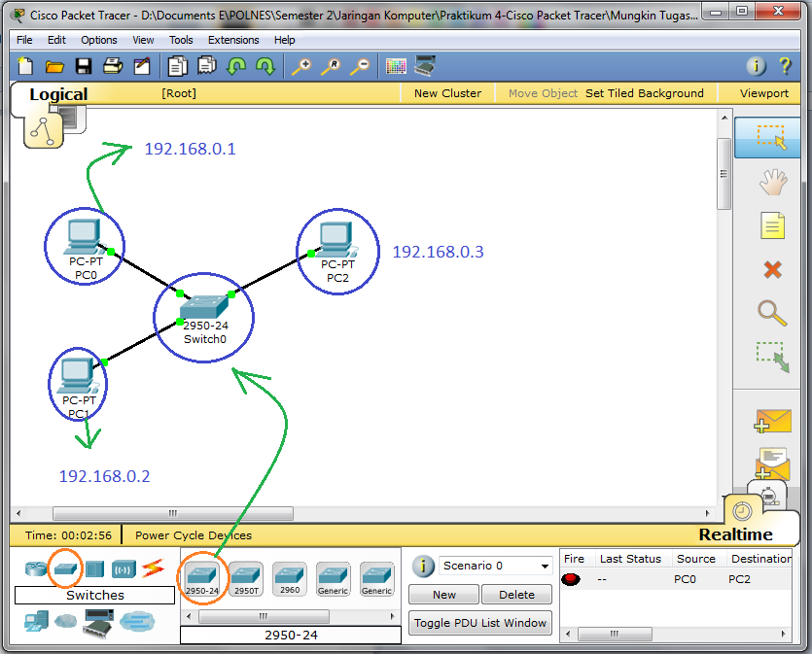This screenshot has height=654, width=812.
Task: Open the Tools menu
Action: [181, 40]
